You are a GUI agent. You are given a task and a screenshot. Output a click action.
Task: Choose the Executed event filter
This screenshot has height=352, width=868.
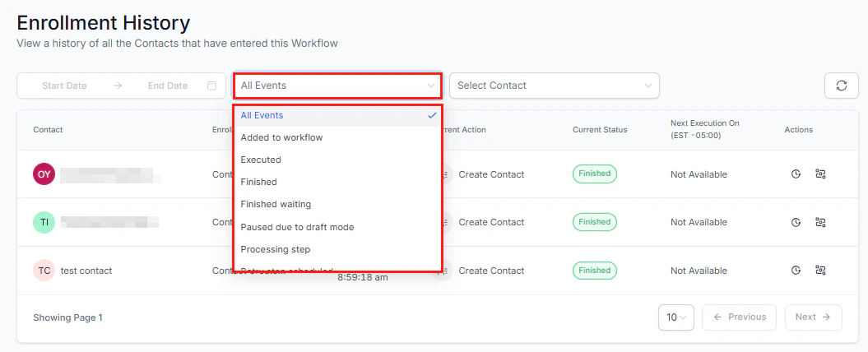(337, 160)
